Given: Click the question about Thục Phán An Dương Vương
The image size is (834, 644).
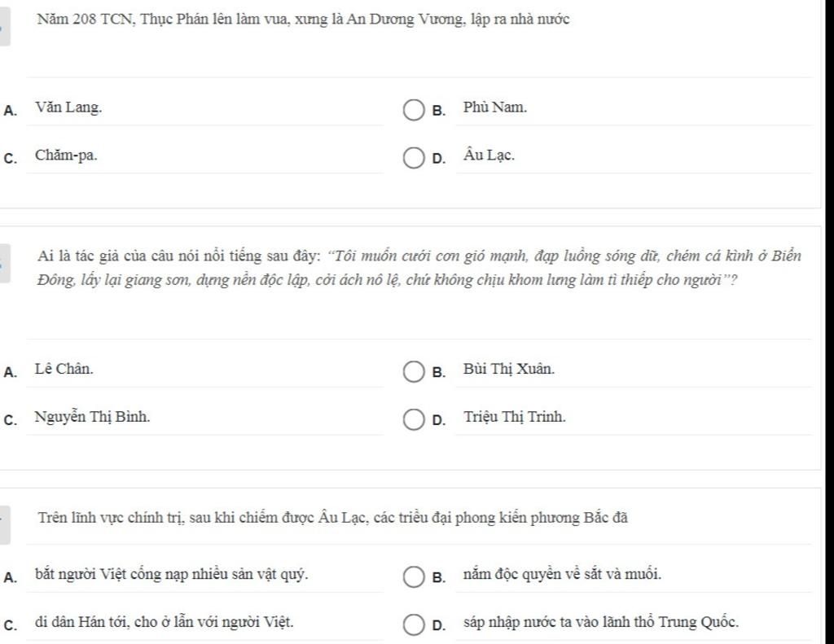Looking at the screenshot, I should coord(304,20).
